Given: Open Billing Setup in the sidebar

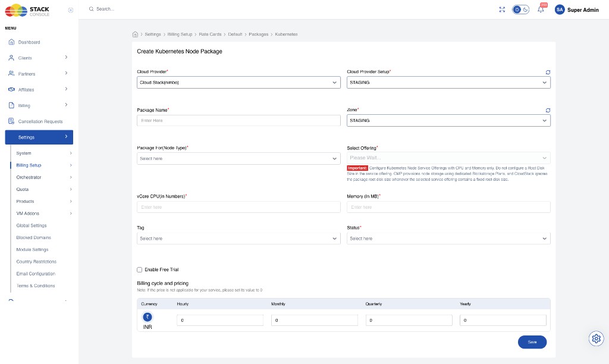Looking at the screenshot, I should 29,165.
